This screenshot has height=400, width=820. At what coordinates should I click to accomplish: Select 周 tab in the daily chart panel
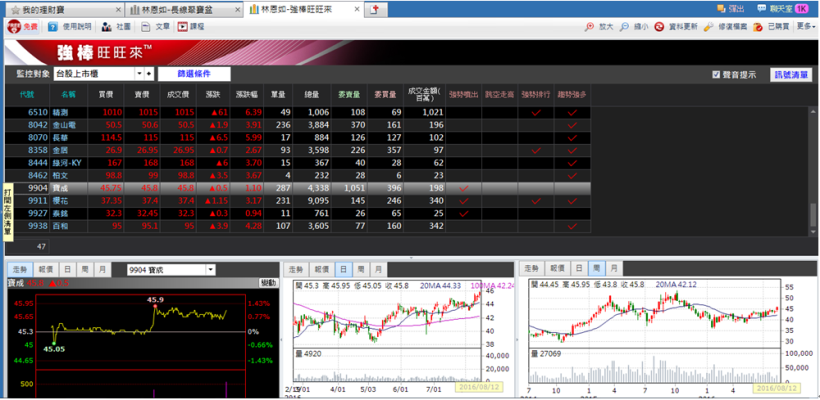coord(361,269)
